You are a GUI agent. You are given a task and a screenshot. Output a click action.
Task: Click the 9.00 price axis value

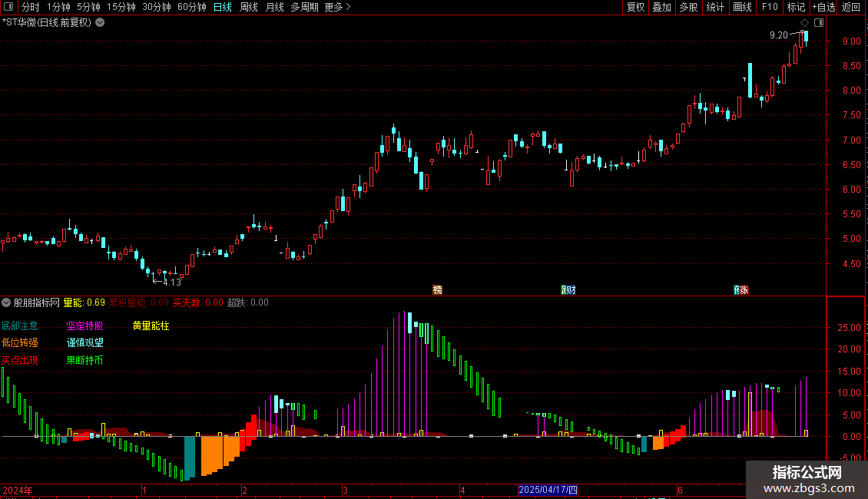[851, 41]
